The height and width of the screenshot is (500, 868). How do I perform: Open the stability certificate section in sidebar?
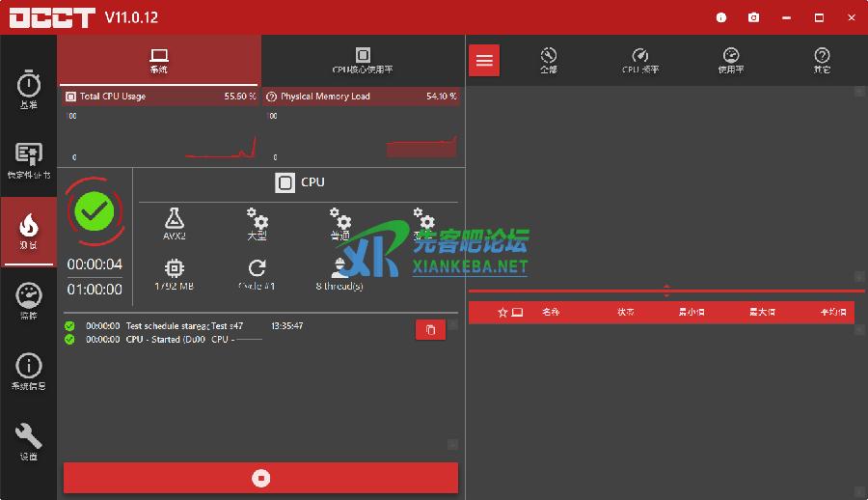click(x=29, y=160)
